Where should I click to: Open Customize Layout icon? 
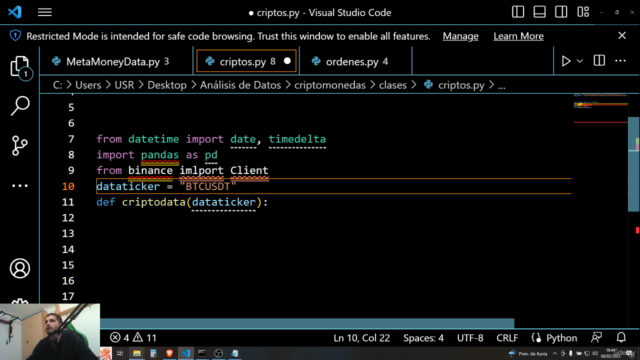click(x=583, y=12)
